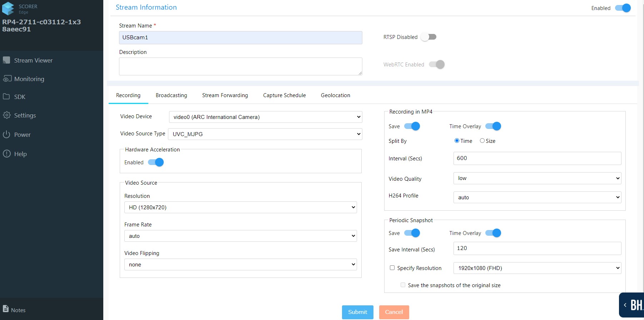Click the Stream Name input field
This screenshot has height=320, width=644.
[x=240, y=37]
